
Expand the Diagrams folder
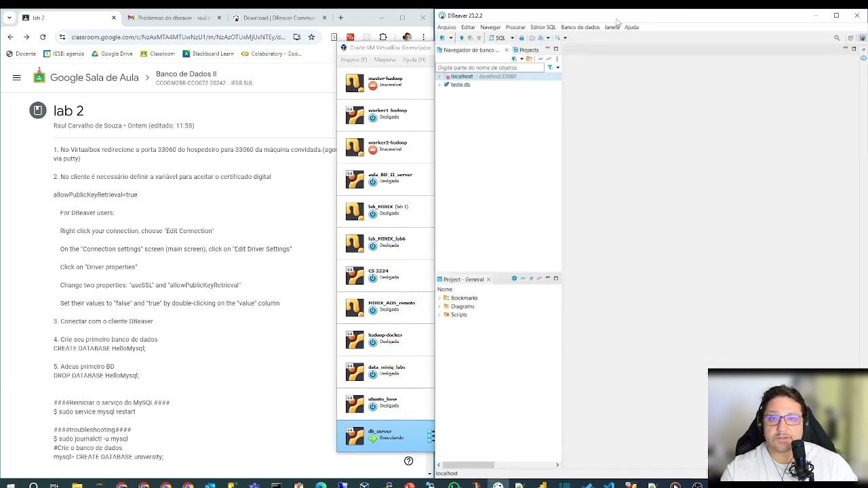click(439, 306)
